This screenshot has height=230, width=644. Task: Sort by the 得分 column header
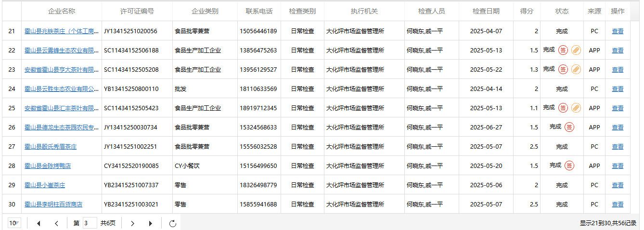[527, 11]
